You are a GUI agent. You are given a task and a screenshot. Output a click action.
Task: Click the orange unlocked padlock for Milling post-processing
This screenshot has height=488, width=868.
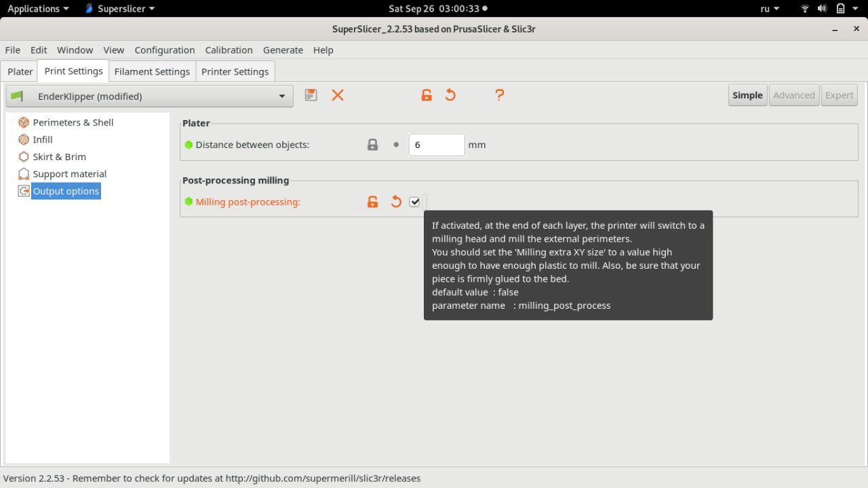372,202
